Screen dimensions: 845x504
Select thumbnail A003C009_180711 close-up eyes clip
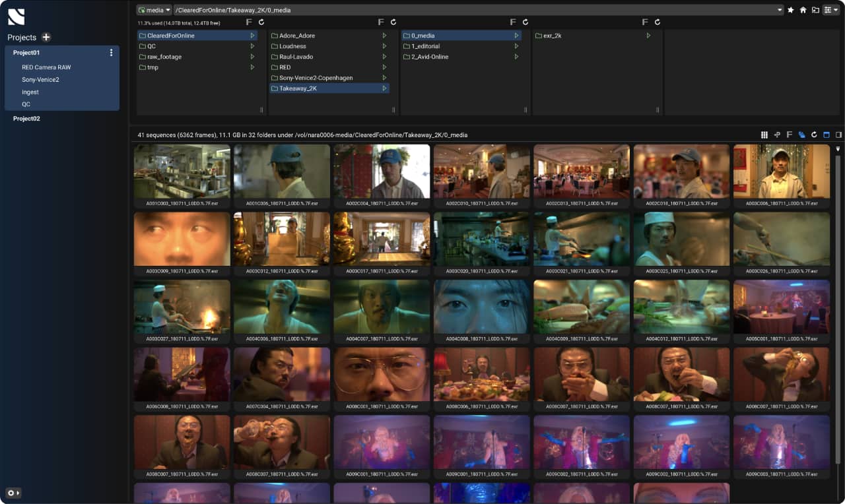tap(182, 239)
